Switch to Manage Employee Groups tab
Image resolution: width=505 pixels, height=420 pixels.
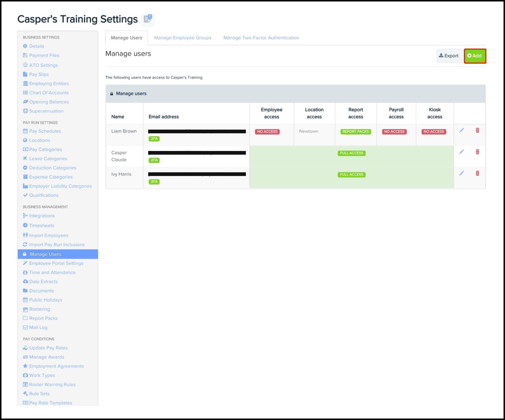tap(182, 38)
